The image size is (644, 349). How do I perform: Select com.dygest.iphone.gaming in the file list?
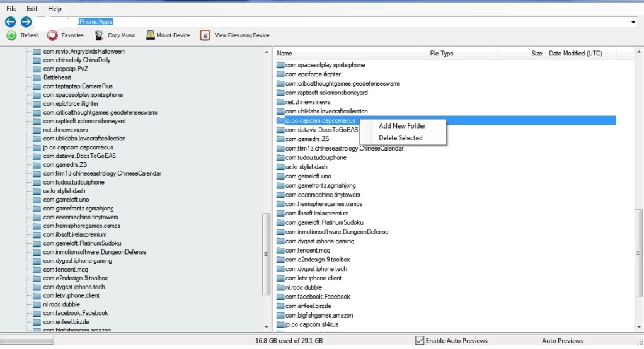pos(319,241)
